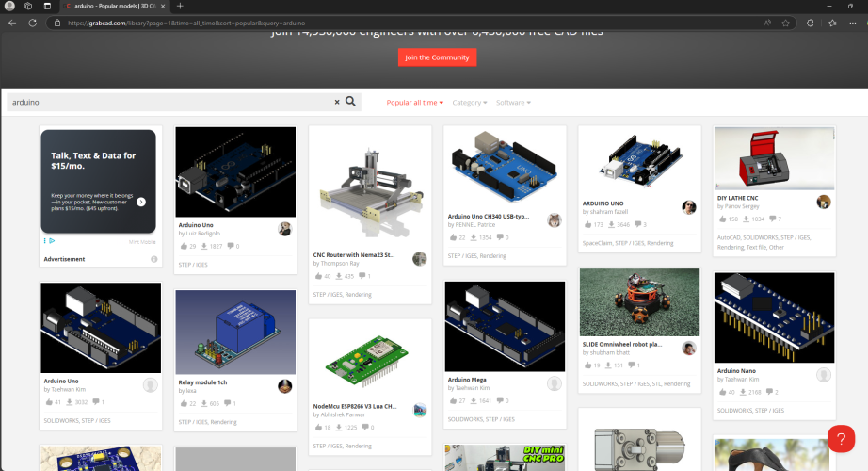Expand the Popular all time dropdown
This screenshot has width=868, height=471.
414,102
